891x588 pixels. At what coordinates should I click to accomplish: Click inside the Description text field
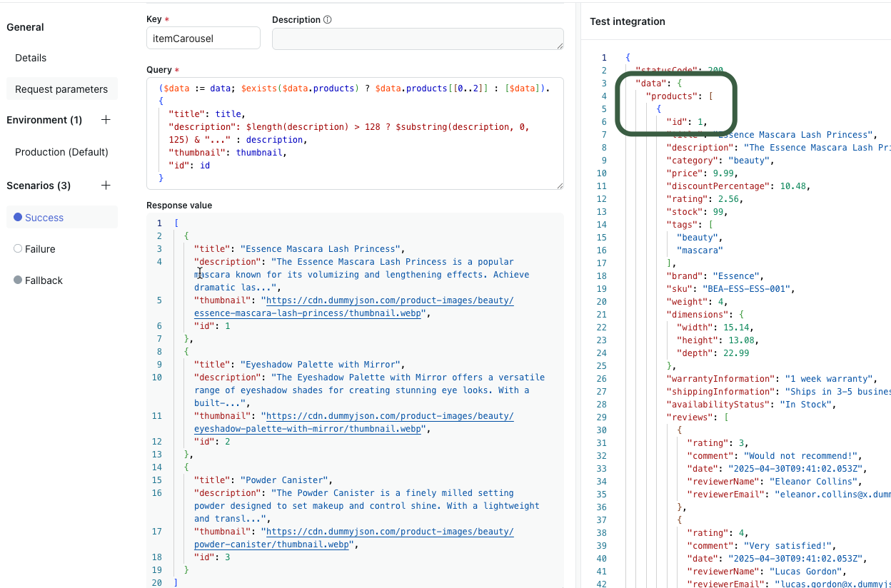(x=417, y=39)
